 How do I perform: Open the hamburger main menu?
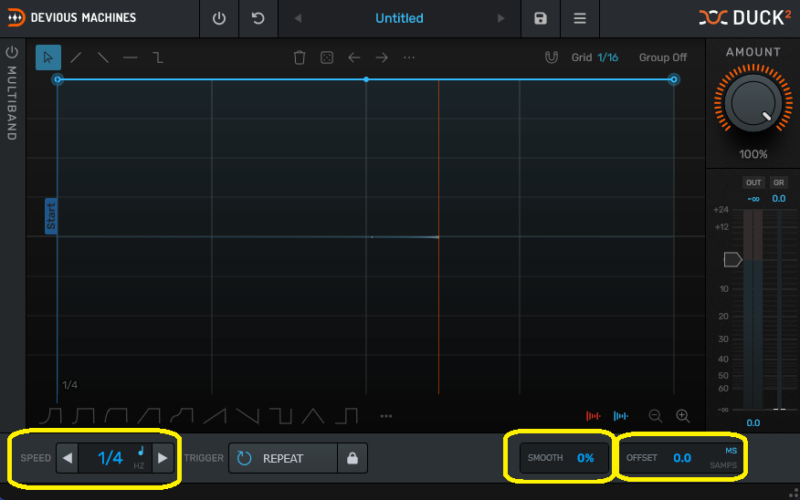[580, 18]
